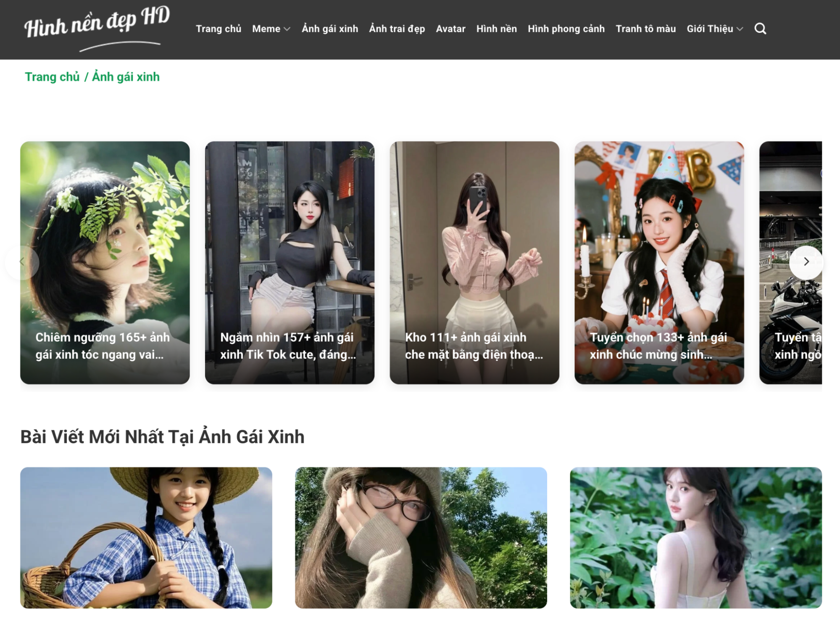Expand the Meme dropdown menu

tap(271, 29)
